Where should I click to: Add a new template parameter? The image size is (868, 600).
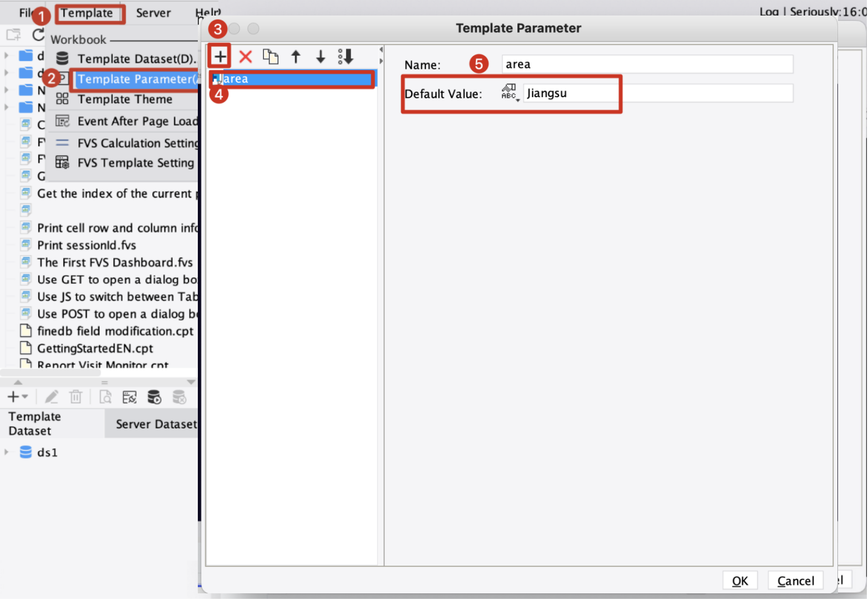click(x=219, y=56)
